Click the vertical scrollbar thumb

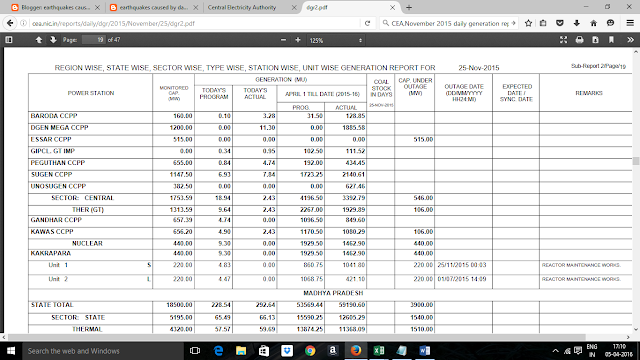(x=636, y=161)
